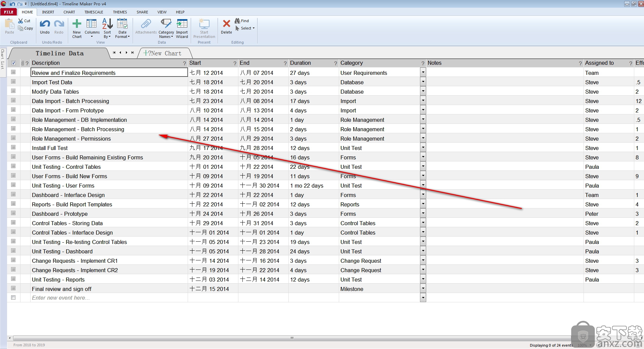Click help question mark in Category header
The height and width of the screenshot is (349, 644).
[x=423, y=63]
